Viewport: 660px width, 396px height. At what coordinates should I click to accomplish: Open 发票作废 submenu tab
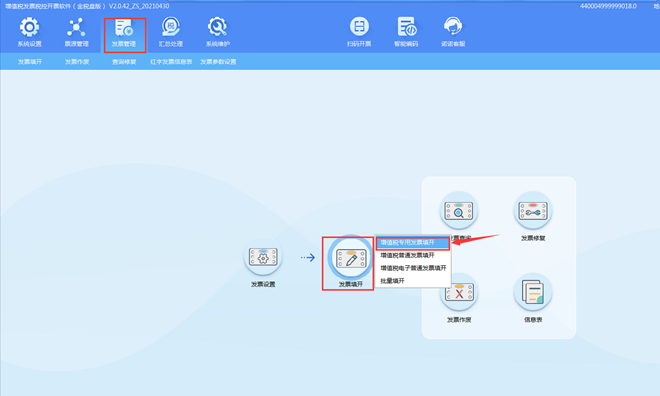point(77,62)
